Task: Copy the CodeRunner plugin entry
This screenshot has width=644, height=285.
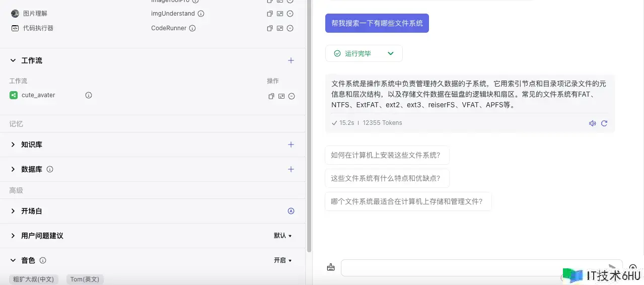Action: coord(270,28)
